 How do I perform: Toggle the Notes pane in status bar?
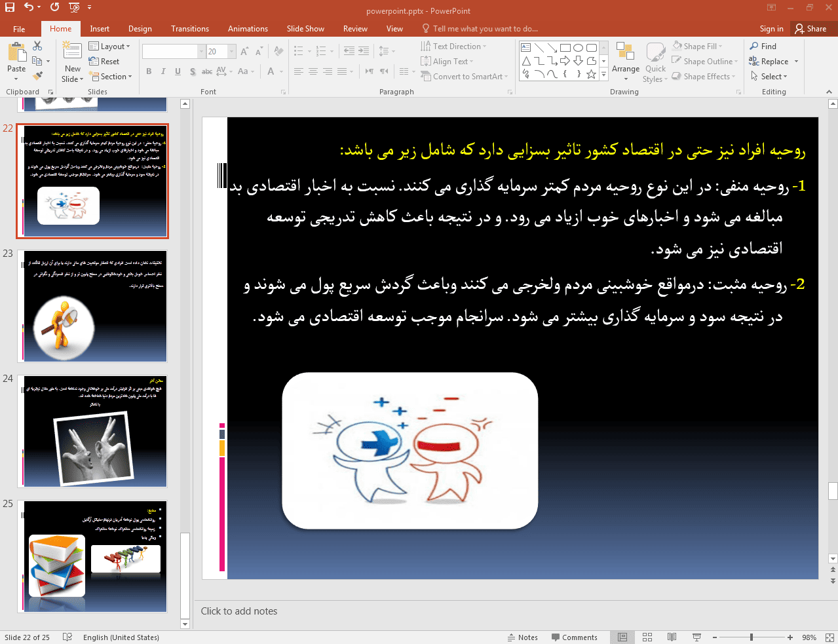[522, 637]
